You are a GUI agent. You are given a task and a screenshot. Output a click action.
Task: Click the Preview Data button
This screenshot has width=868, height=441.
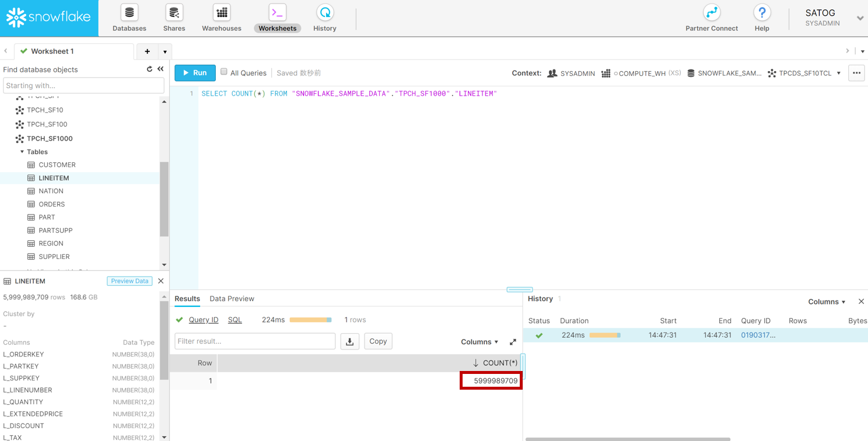pyautogui.click(x=129, y=281)
